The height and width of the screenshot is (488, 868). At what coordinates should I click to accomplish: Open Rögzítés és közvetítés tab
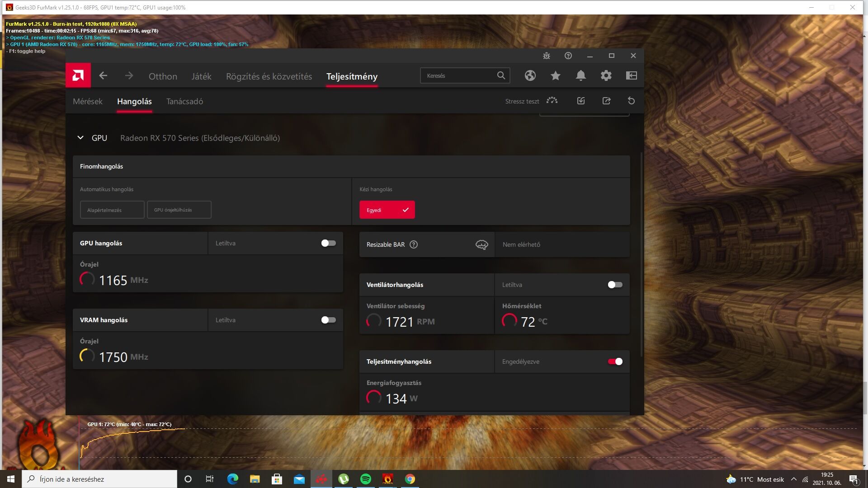(269, 76)
